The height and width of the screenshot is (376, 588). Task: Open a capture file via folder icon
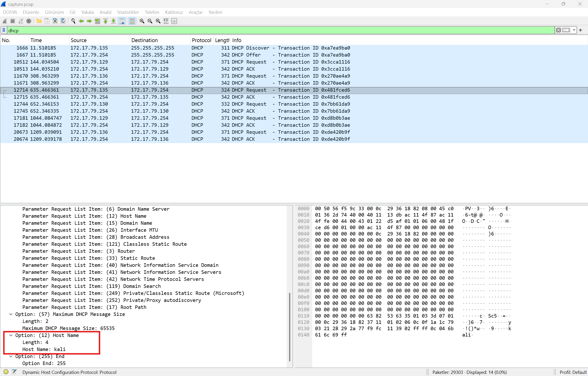(39, 21)
